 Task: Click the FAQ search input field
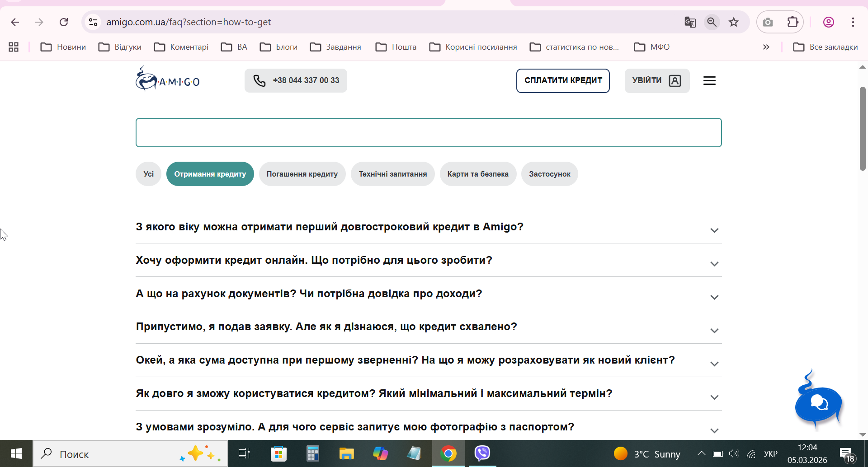429,132
